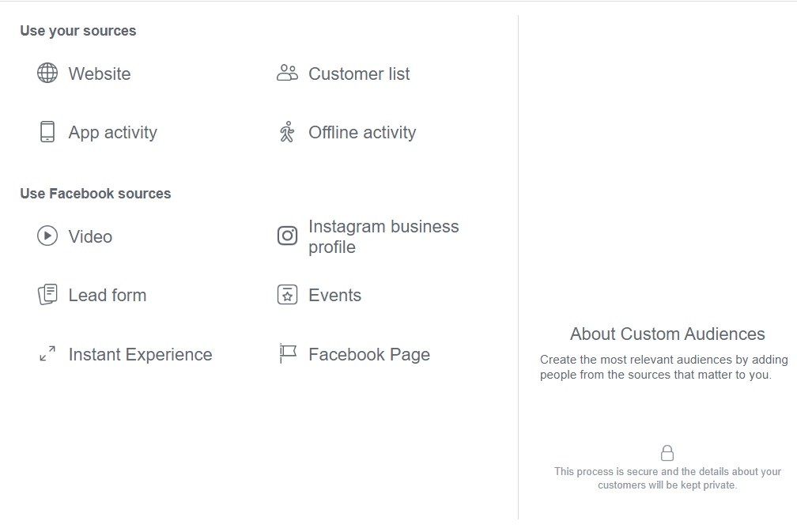
Task: Select the Facebook Page label
Action: [x=369, y=354]
